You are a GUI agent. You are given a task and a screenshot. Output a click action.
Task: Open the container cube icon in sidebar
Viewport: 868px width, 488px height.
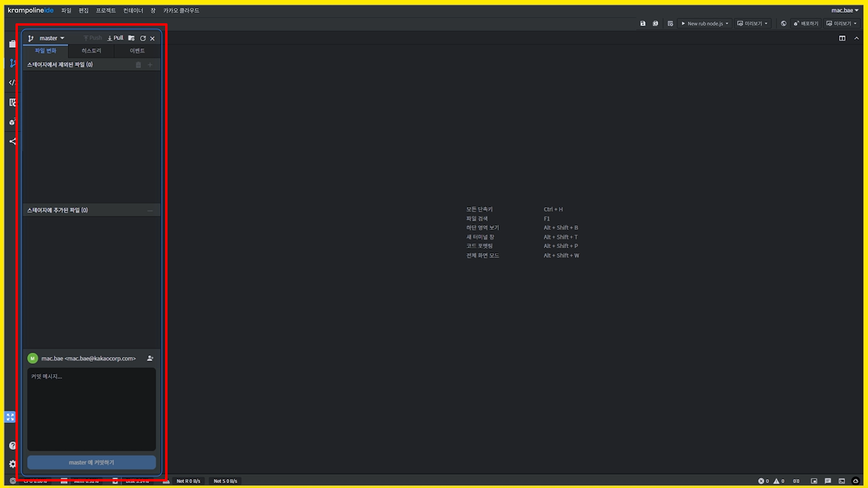point(12,122)
